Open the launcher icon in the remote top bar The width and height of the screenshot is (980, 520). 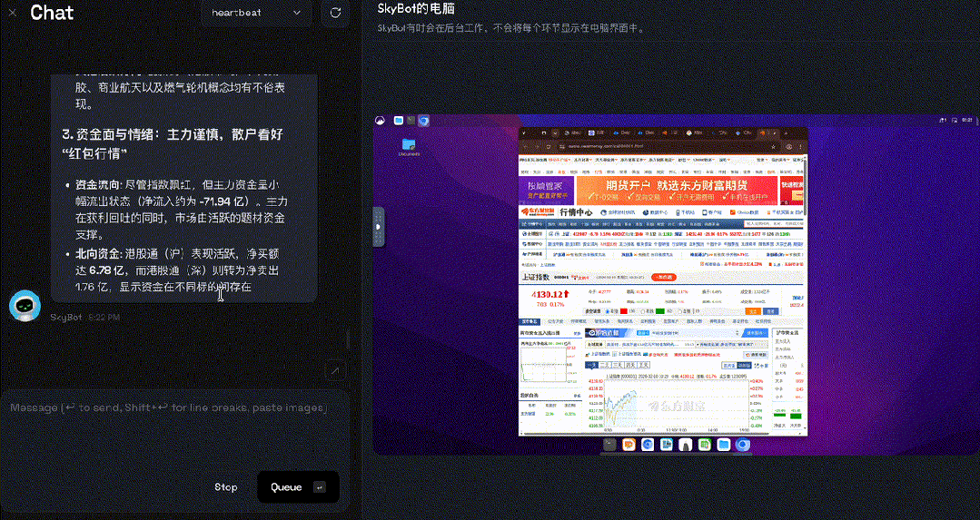(380, 121)
